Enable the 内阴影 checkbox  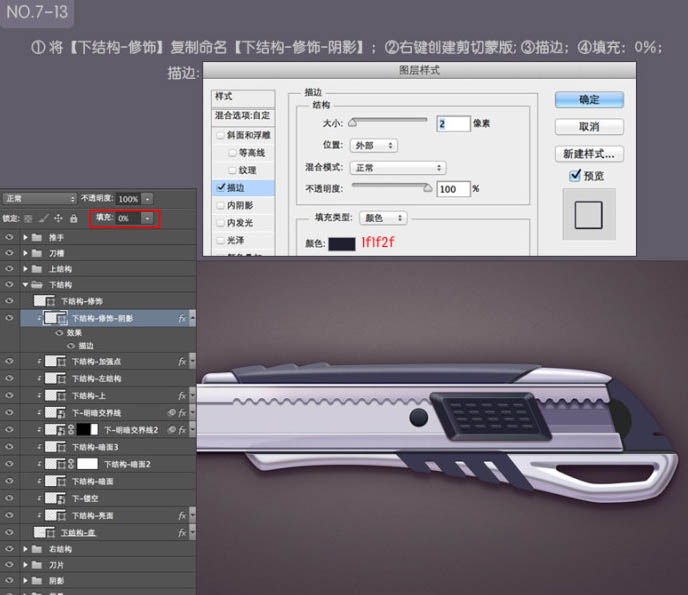[x=220, y=205]
